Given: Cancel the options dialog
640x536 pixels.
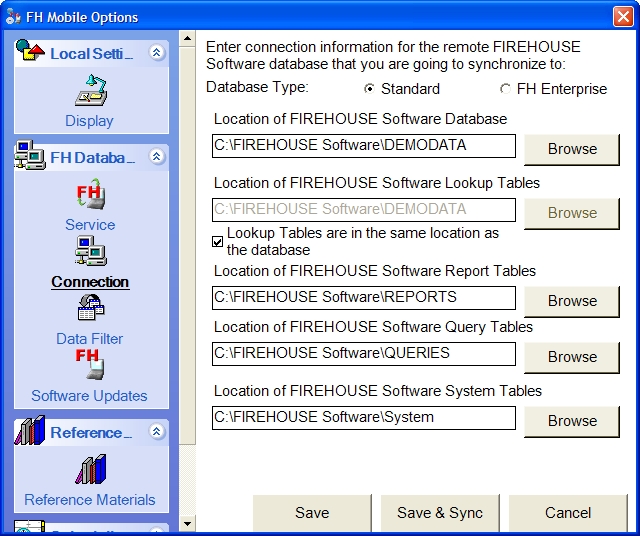Looking at the screenshot, I should [568, 513].
